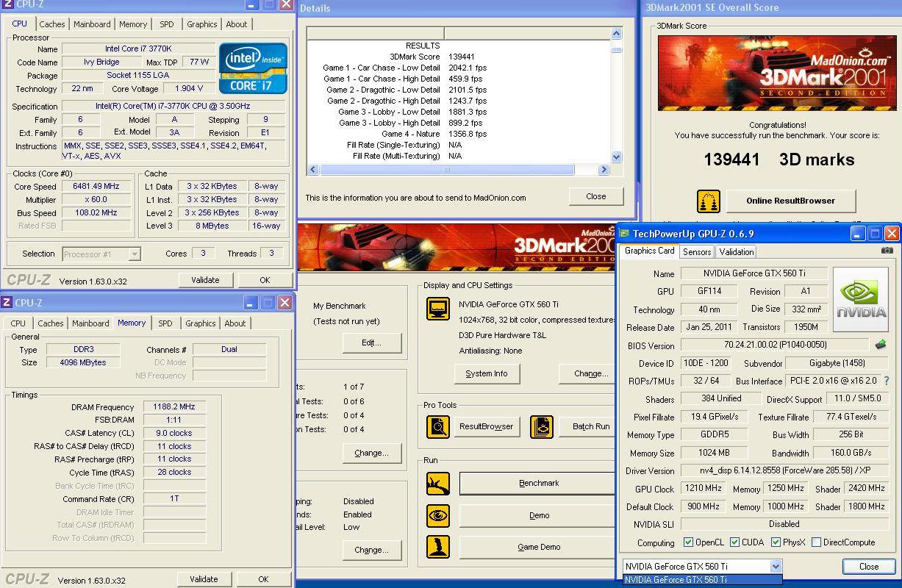Open the Graphics tab in top CPU-Z window
Image resolution: width=902 pixels, height=588 pixels.
(201, 24)
